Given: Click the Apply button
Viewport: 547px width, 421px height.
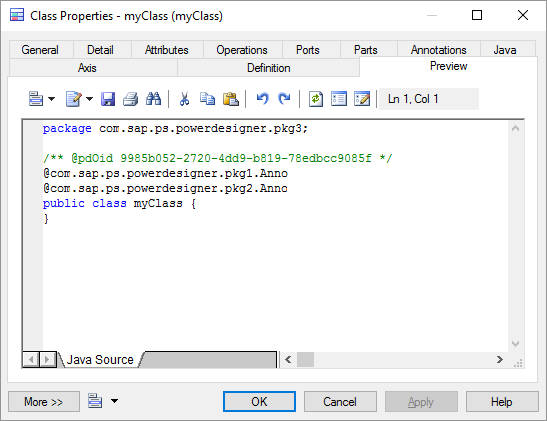Looking at the screenshot, I should tap(421, 402).
